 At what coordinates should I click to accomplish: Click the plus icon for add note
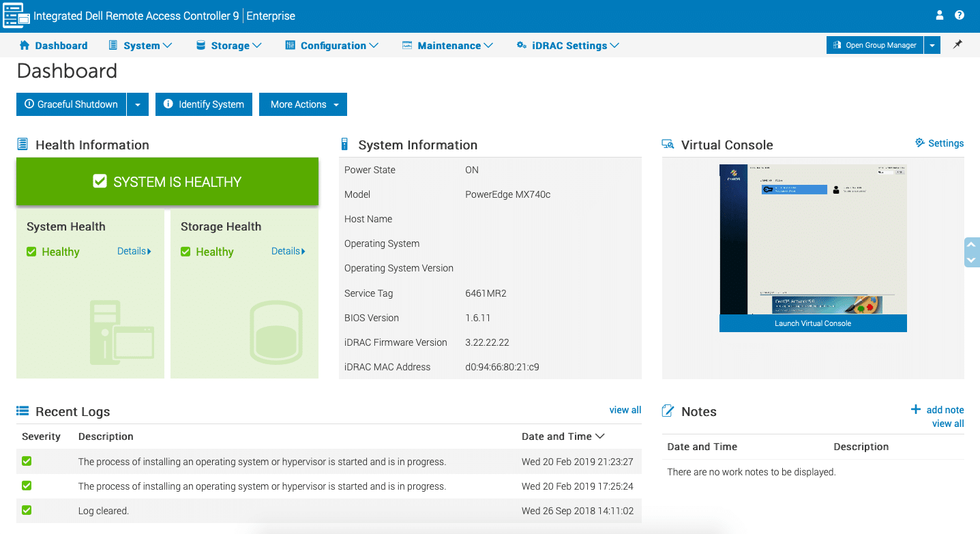click(916, 409)
